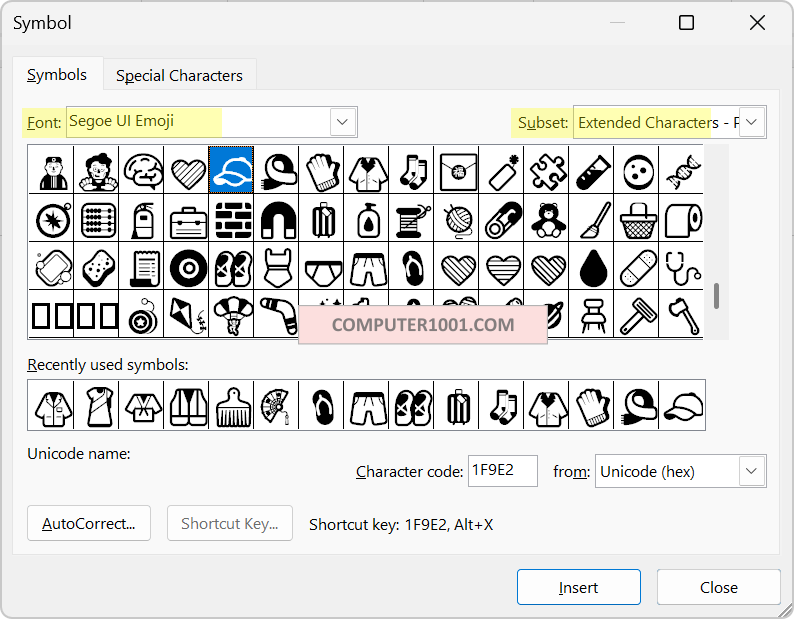This screenshot has width=794, height=619.
Task: Choose the magnet symbol
Action: coord(276,218)
